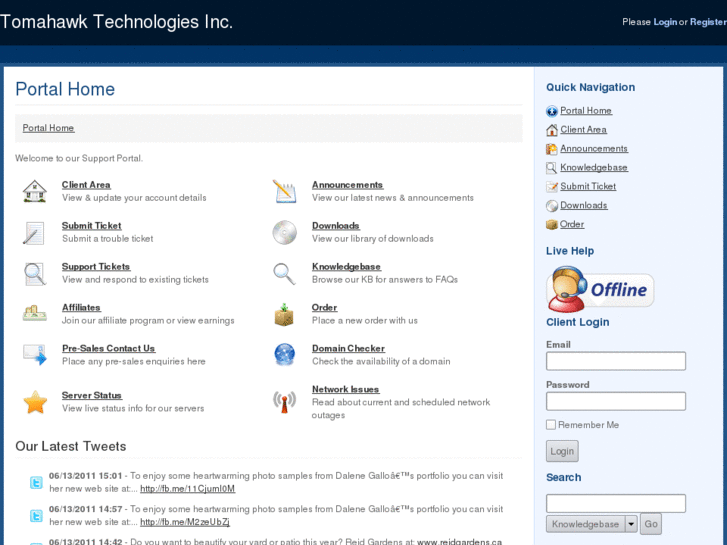
Task: Click the Live Help Offline operator image
Action: pyautogui.click(x=600, y=289)
